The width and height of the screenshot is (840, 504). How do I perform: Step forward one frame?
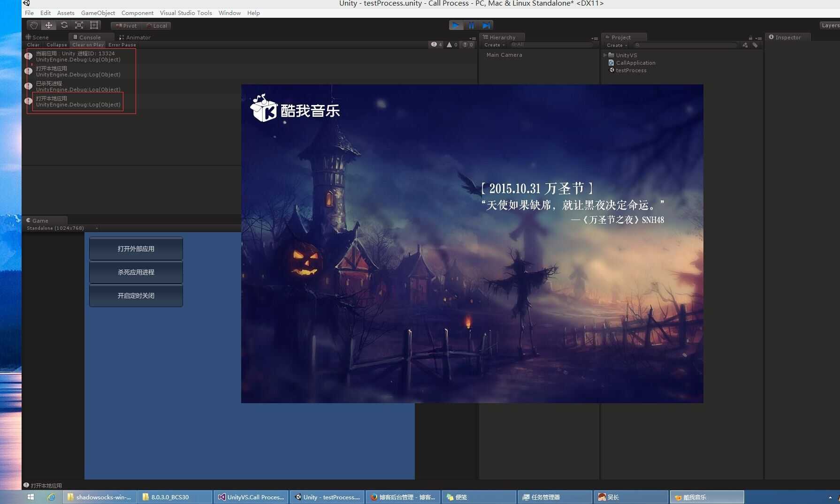pos(486,25)
